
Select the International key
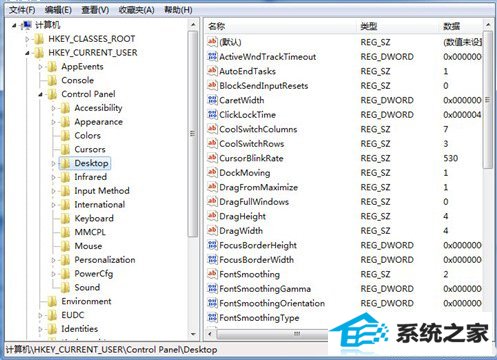pos(100,205)
